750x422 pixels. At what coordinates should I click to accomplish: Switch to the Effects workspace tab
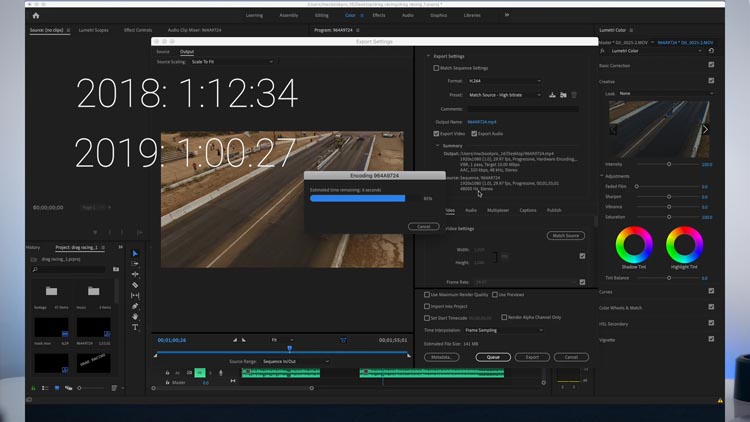point(379,15)
